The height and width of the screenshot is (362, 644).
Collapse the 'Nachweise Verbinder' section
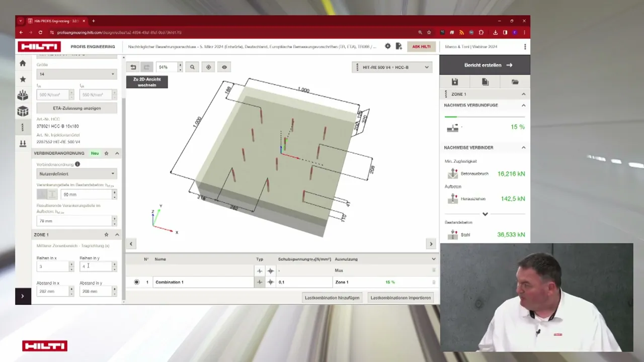click(x=523, y=147)
